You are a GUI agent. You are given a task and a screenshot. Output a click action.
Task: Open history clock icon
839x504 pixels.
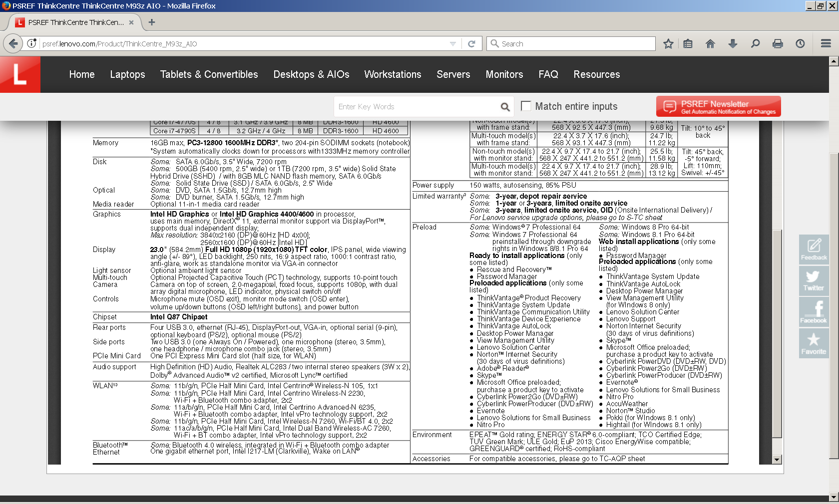point(800,43)
